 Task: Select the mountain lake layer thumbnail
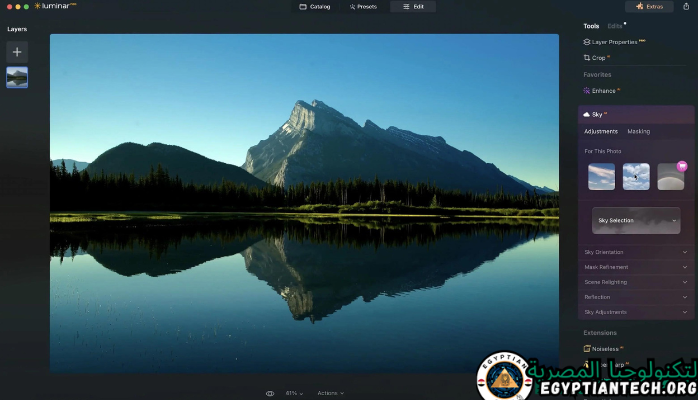[x=17, y=78]
